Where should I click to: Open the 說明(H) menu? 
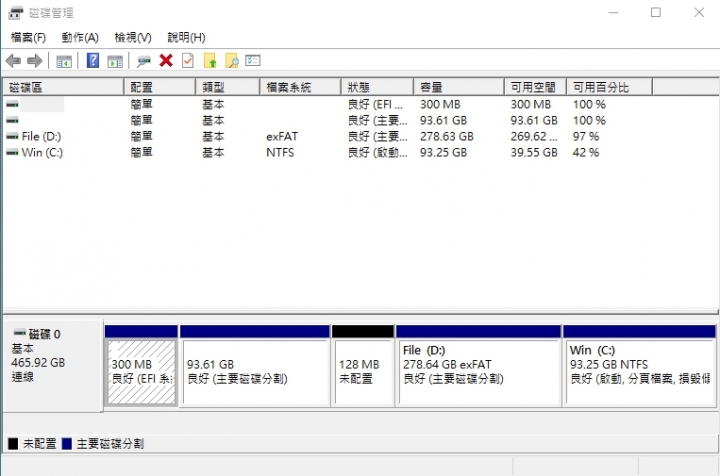186,38
